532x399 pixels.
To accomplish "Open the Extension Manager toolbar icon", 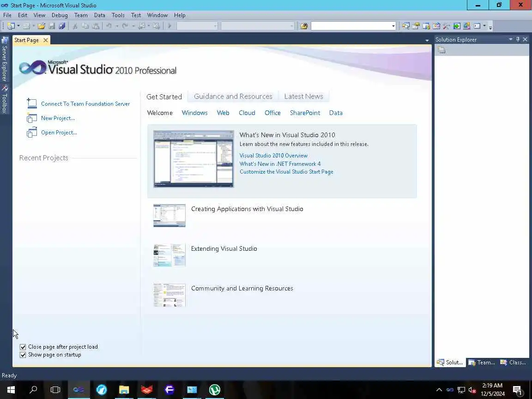I will tap(467, 26).
